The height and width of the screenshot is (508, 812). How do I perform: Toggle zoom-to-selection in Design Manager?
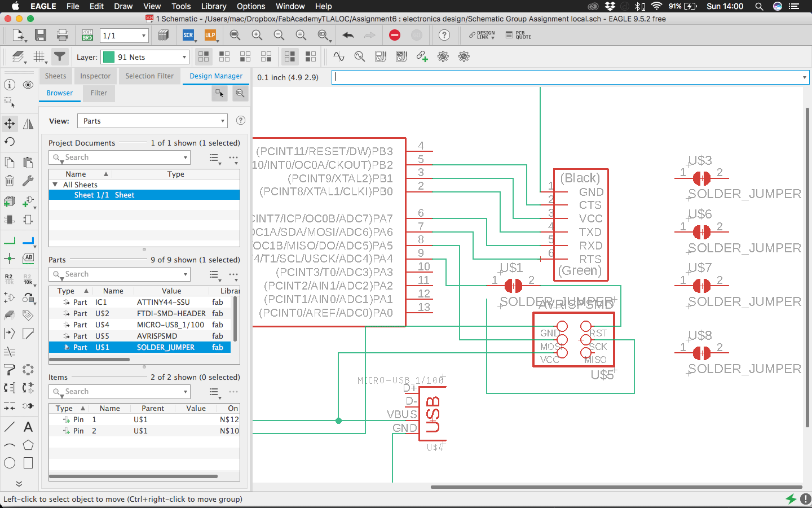tap(240, 93)
